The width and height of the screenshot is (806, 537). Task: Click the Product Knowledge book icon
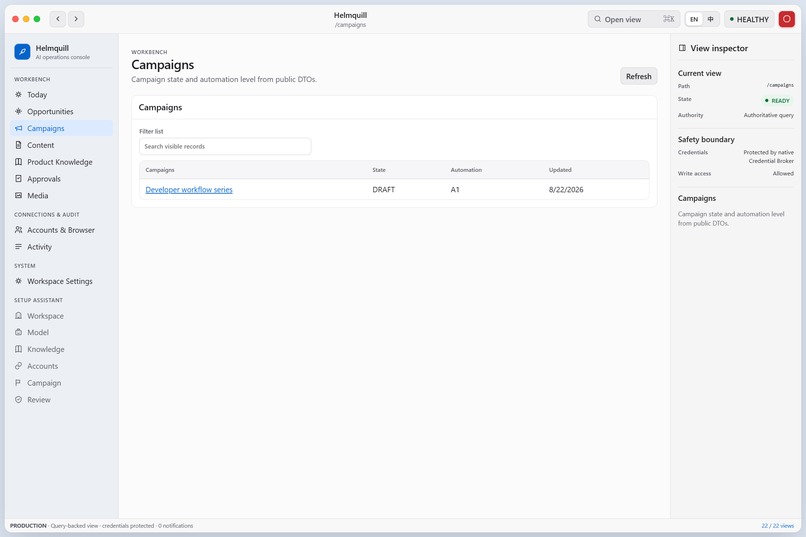[19, 162]
